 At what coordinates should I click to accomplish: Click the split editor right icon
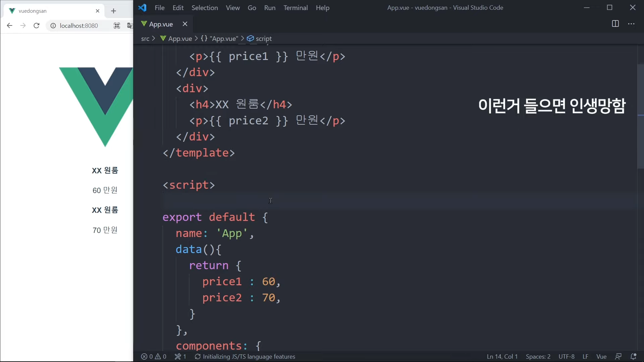click(615, 24)
